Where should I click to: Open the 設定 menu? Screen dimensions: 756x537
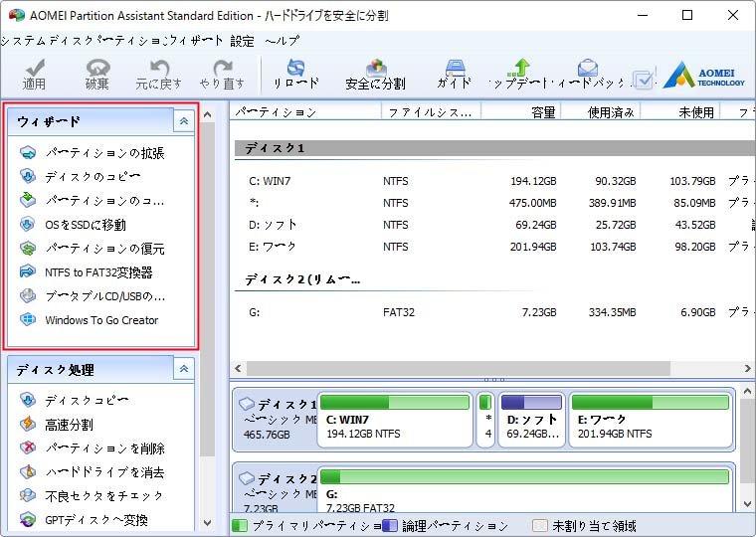click(242, 41)
